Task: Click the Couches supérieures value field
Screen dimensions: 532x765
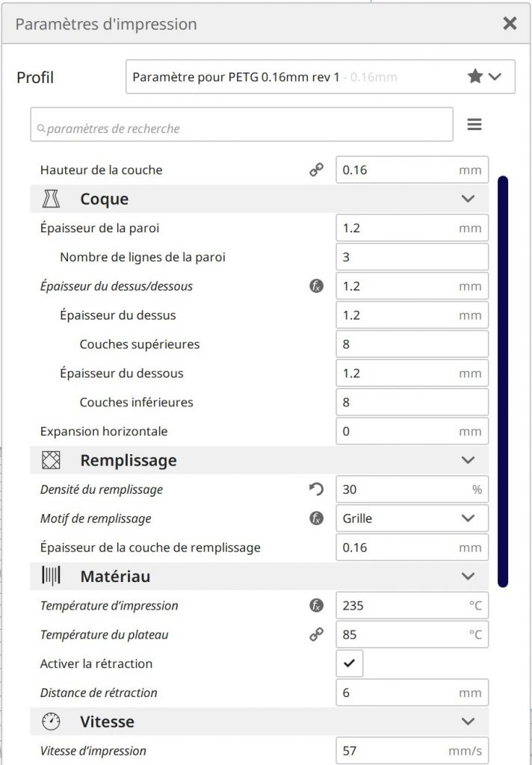Action: click(412, 344)
